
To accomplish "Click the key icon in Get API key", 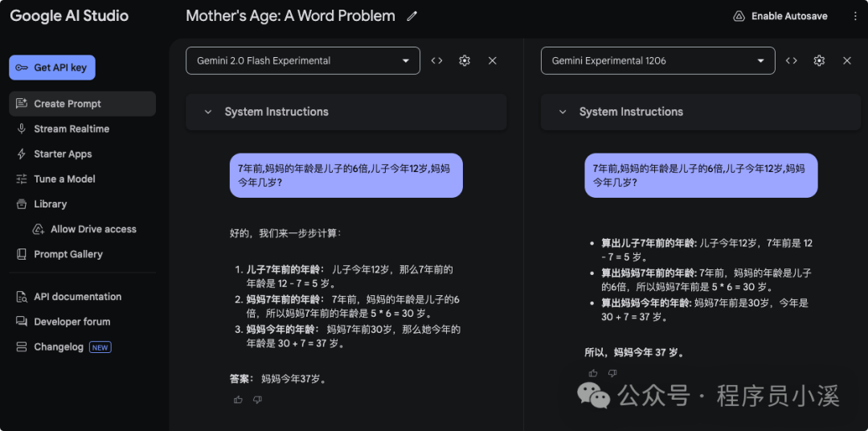I will pyautogui.click(x=22, y=68).
